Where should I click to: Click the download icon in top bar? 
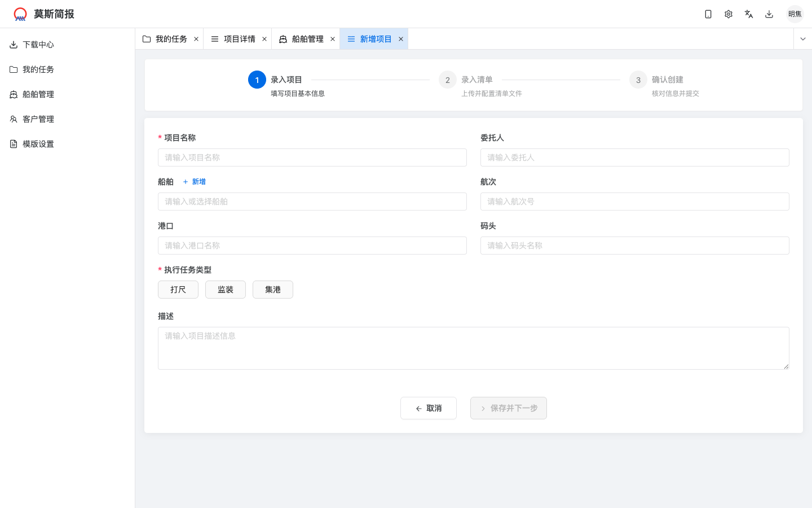[769, 14]
